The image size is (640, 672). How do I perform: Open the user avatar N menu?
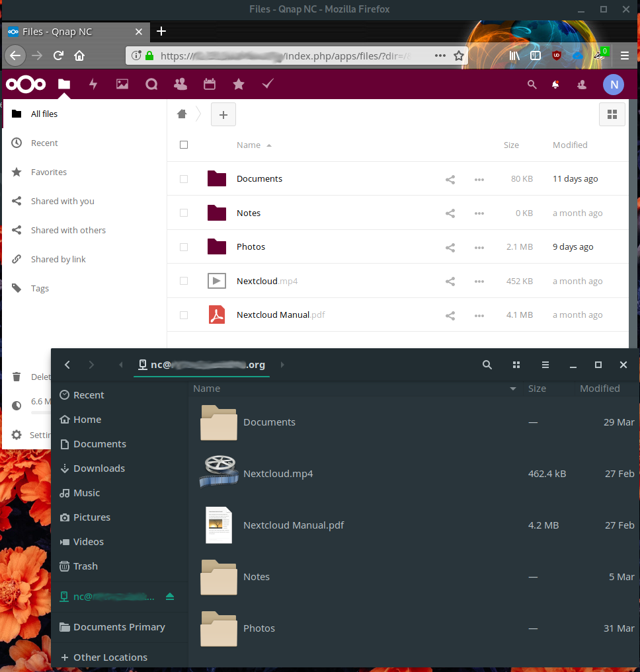pos(614,85)
